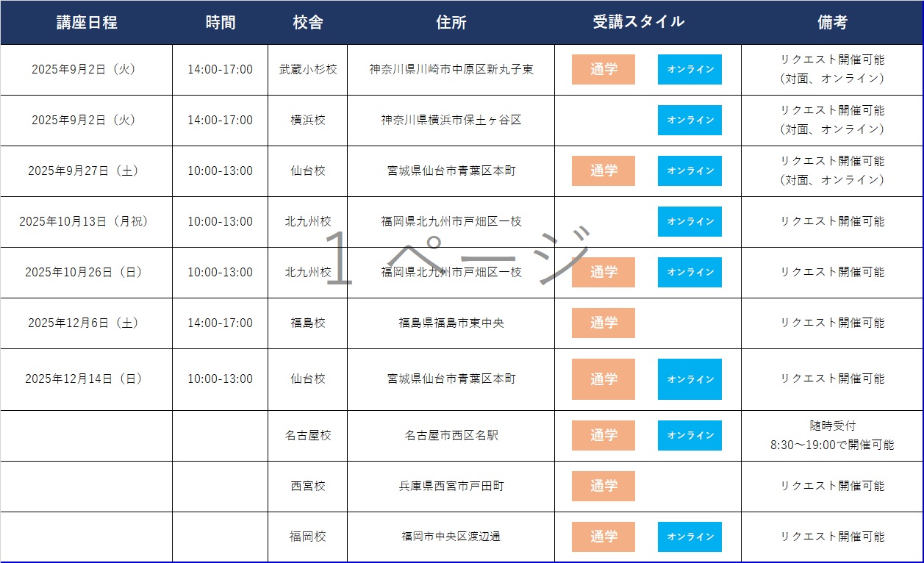Select 福岡県北九州市戸畑区一枝 in 10月13日 row
Image resolution: width=924 pixels, height=563 pixels.
pos(451,222)
